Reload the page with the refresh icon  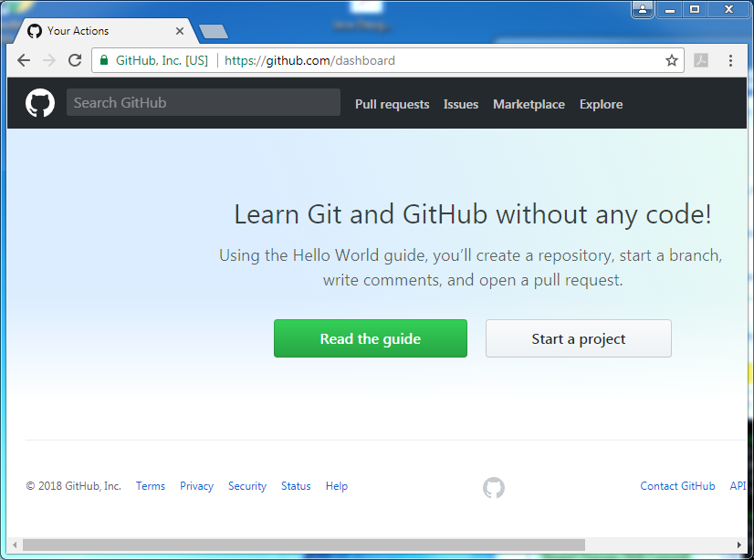pos(75,60)
